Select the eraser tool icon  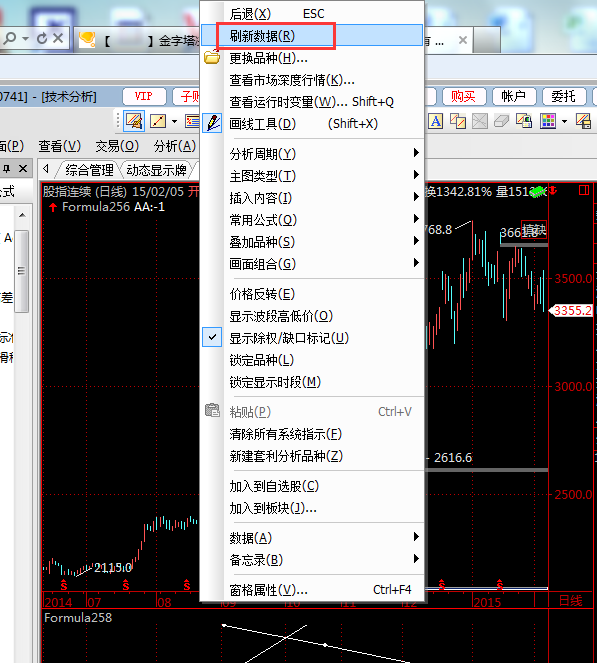(501, 122)
